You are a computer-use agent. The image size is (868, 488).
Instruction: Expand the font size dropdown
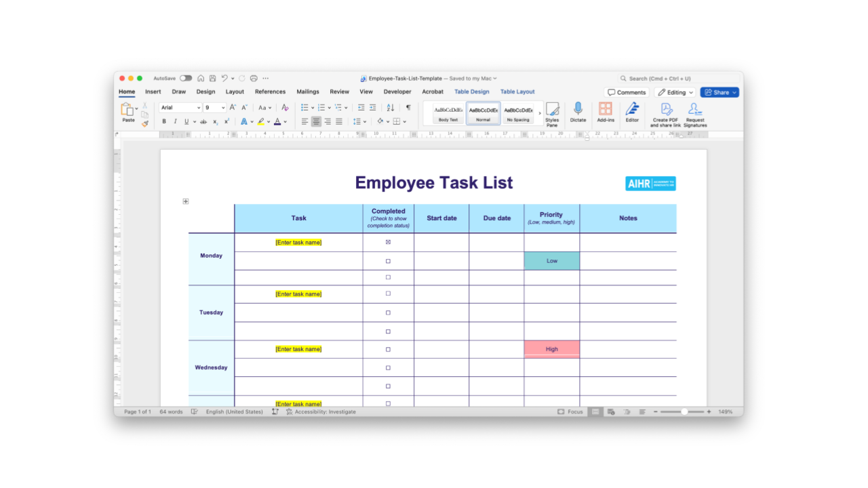point(223,108)
